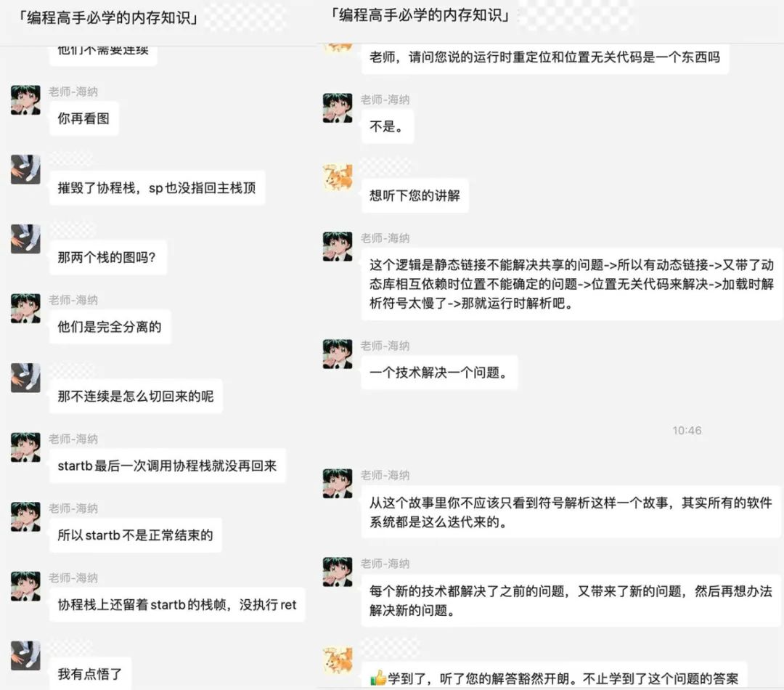This screenshot has height=690, width=784.
Task: Select bubble 协程栈上还留着startb的栈帧
Action: (177, 604)
